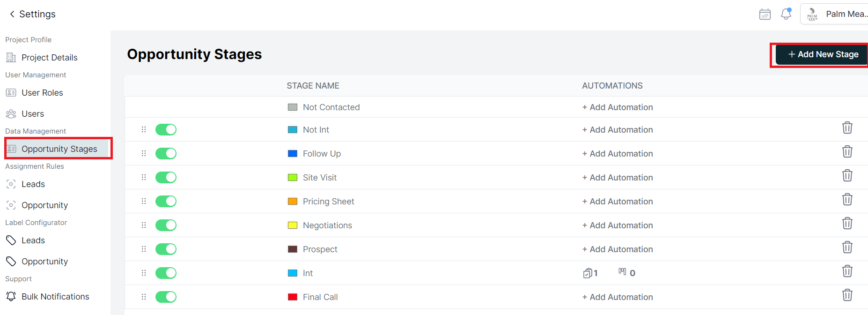
Task: Click the orange Pricing Sheet color swatch
Action: tap(293, 202)
